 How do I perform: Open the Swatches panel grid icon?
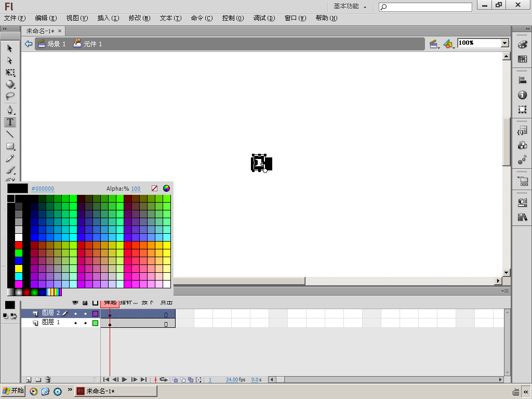[x=523, y=59]
